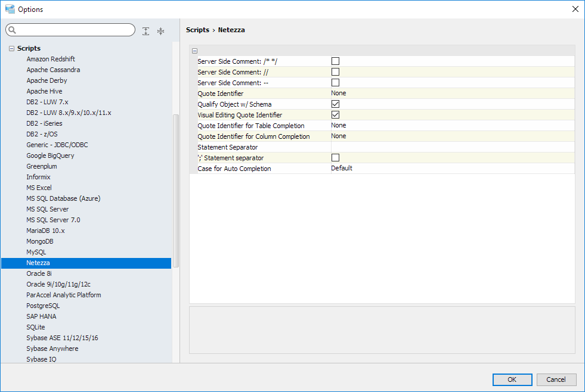
Task: Enable Server Side Comment /* */ checkbox
Action: coord(335,61)
